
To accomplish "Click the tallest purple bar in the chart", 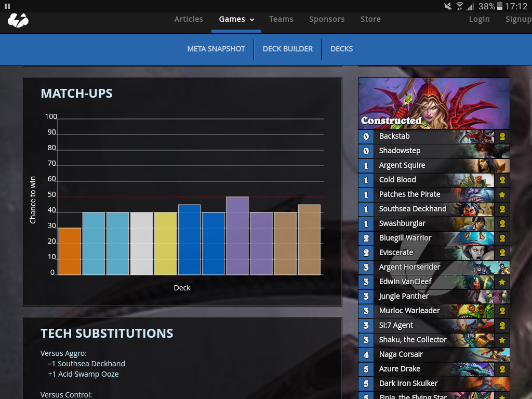I will [237, 236].
